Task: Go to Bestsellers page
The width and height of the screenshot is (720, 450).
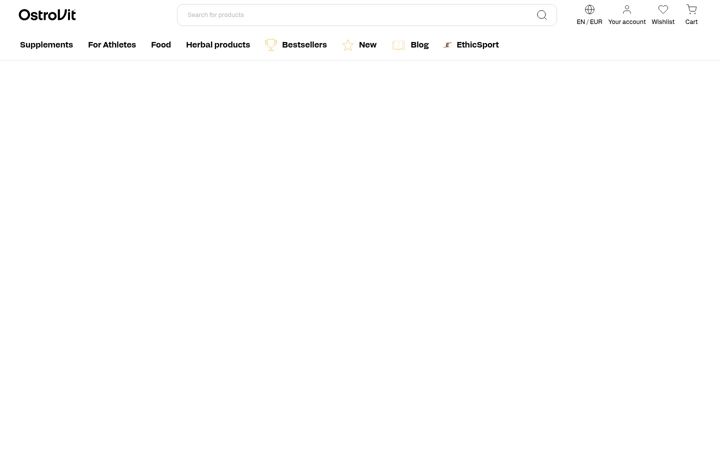Action: coord(304,45)
